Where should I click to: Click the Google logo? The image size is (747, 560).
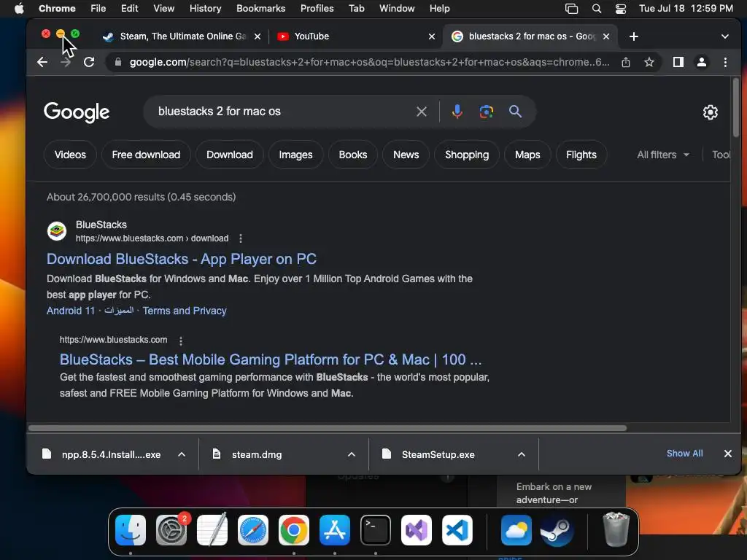click(x=77, y=112)
